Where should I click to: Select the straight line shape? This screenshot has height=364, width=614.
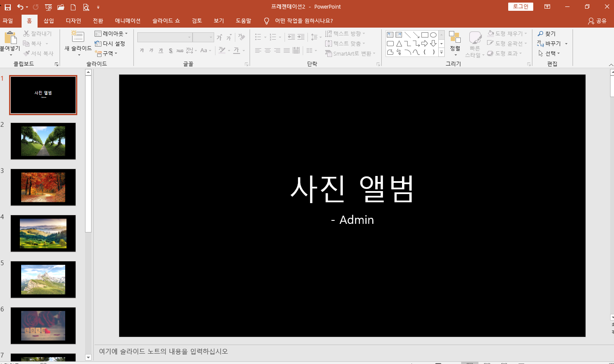(408, 35)
